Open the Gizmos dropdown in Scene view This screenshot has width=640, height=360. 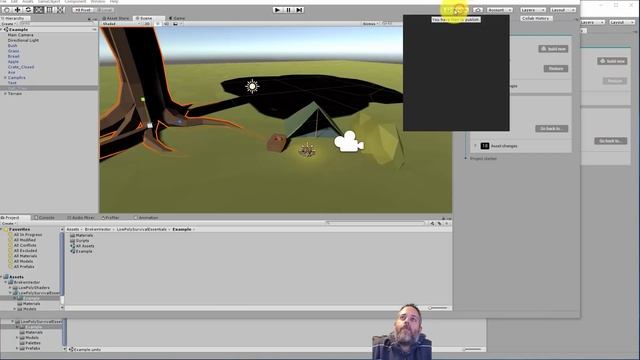(x=370, y=24)
